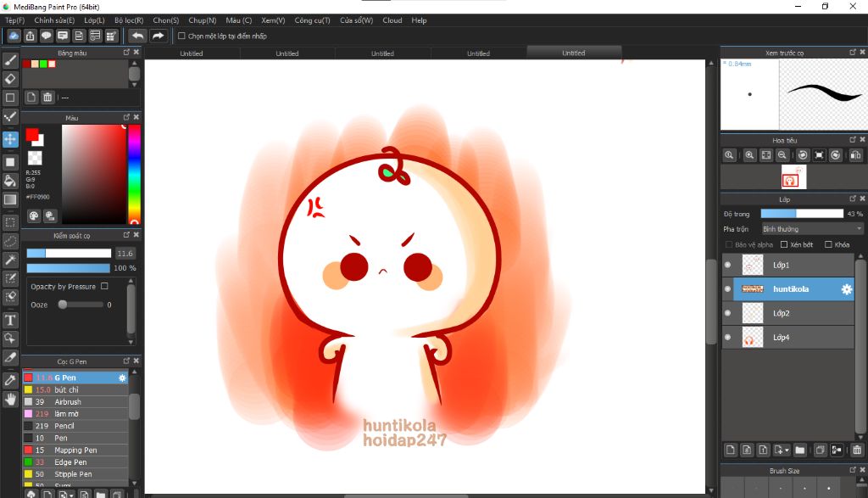Click the rainbow hue strip
Screen dimensions: 868x498
coord(134,175)
